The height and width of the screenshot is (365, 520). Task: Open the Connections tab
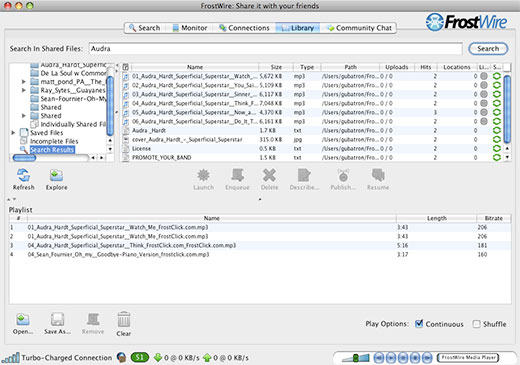(244, 28)
